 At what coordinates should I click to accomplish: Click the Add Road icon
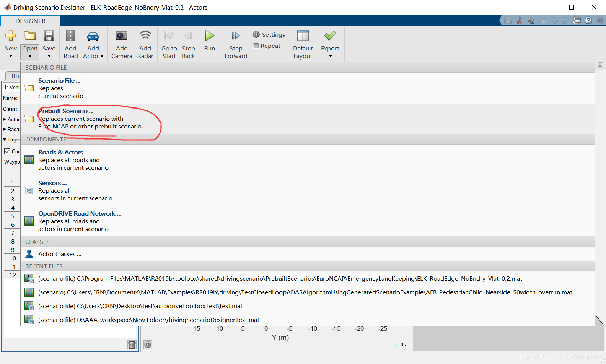(70, 36)
